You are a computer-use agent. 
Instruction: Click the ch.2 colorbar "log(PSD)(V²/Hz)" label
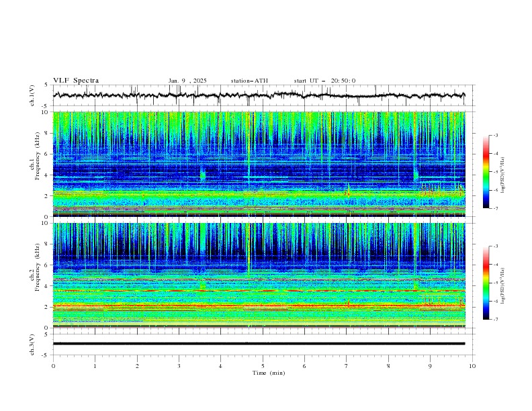point(502,285)
